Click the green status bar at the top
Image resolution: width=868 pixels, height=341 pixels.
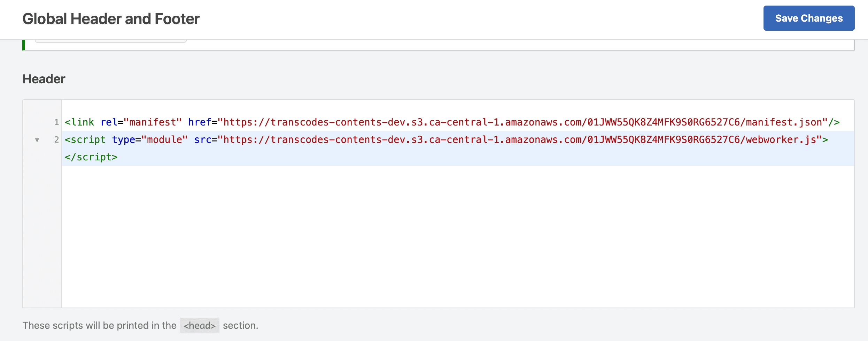[24, 45]
